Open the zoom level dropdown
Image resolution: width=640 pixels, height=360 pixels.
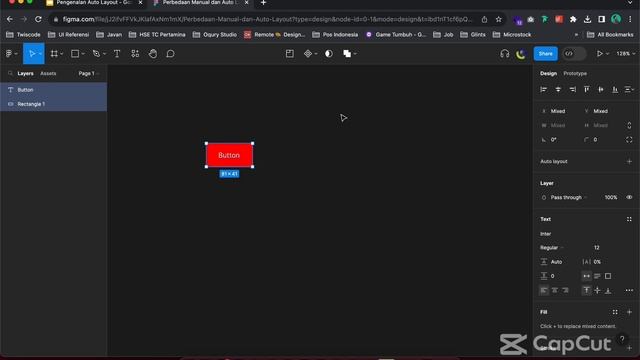tap(626, 53)
